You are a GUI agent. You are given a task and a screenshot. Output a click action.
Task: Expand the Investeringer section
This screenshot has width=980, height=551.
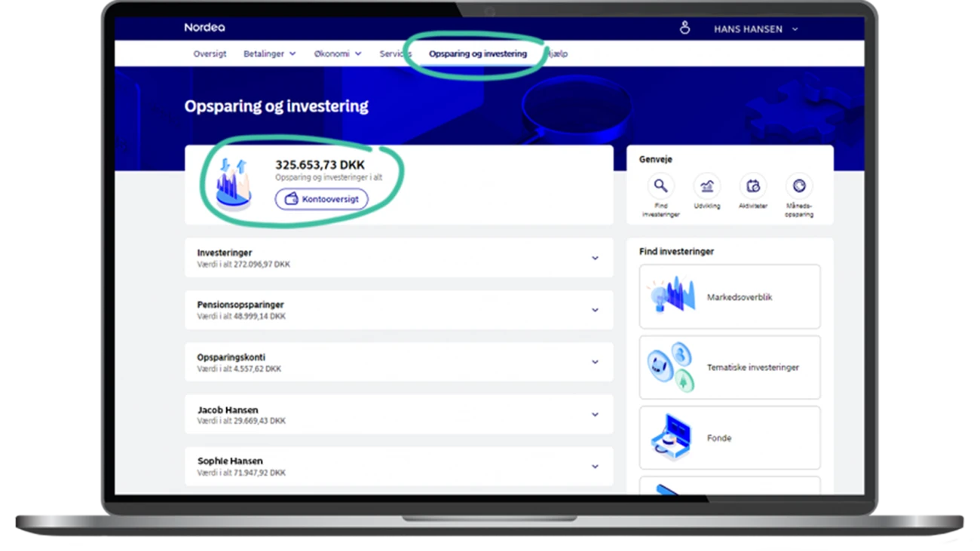point(595,259)
